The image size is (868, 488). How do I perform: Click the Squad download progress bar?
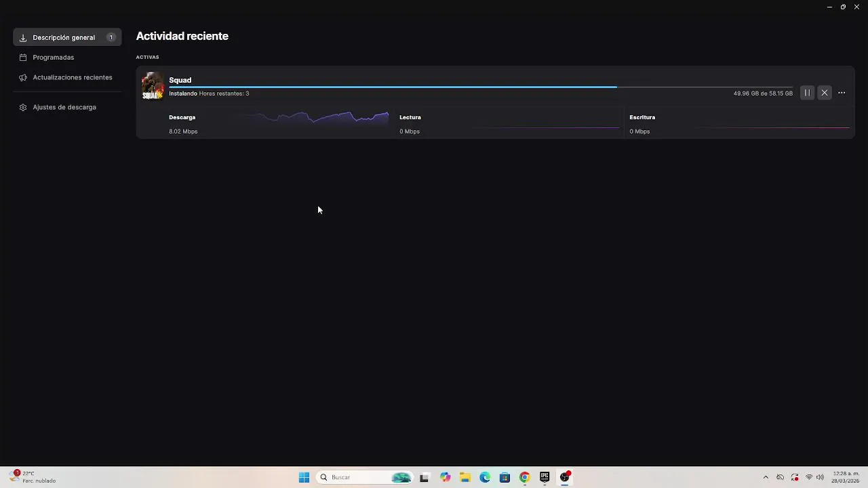[481, 87]
